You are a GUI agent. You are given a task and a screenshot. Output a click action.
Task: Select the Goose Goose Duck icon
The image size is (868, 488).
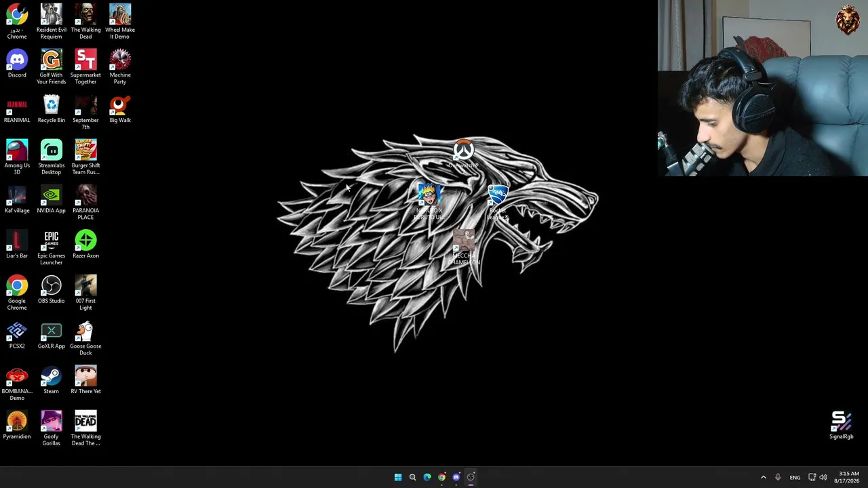(x=85, y=338)
